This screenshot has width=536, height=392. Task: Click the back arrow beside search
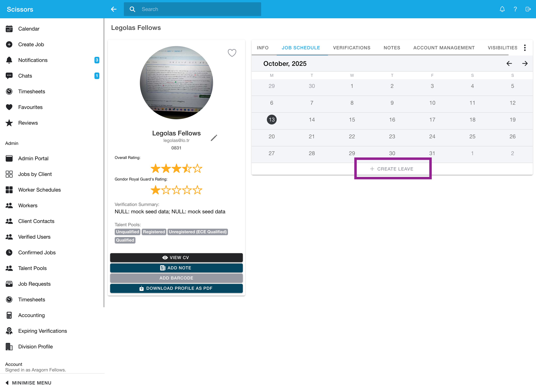tap(114, 9)
